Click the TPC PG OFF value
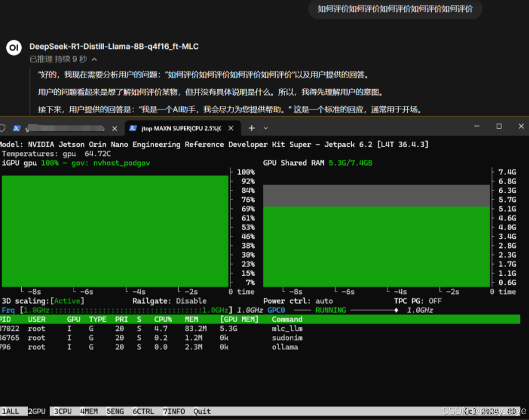The height and width of the screenshot is (420, 529). (x=435, y=301)
